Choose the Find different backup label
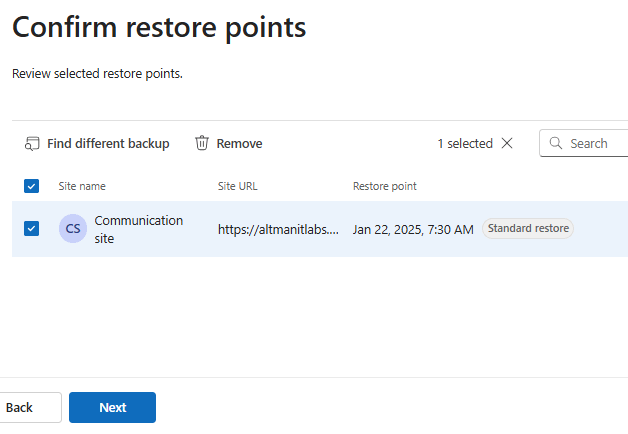 108,144
